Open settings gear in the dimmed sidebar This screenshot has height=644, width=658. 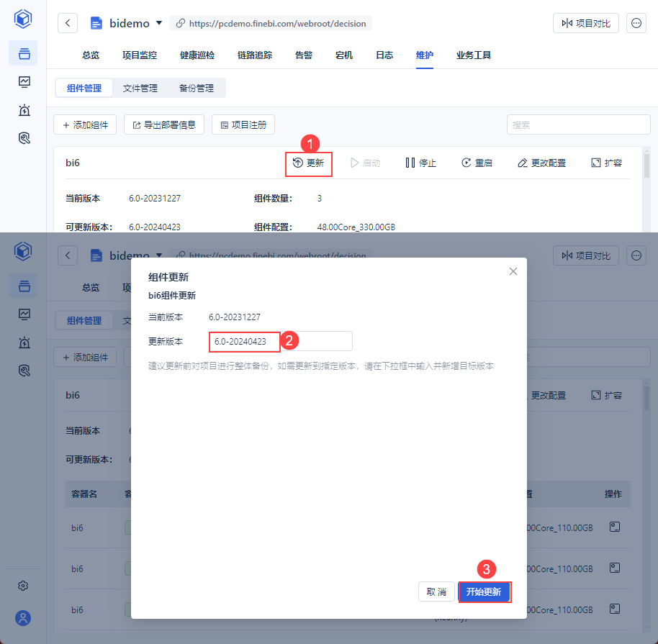click(x=23, y=586)
